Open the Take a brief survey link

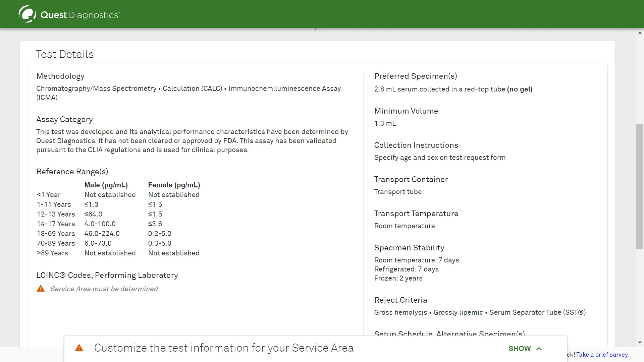[602, 355]
